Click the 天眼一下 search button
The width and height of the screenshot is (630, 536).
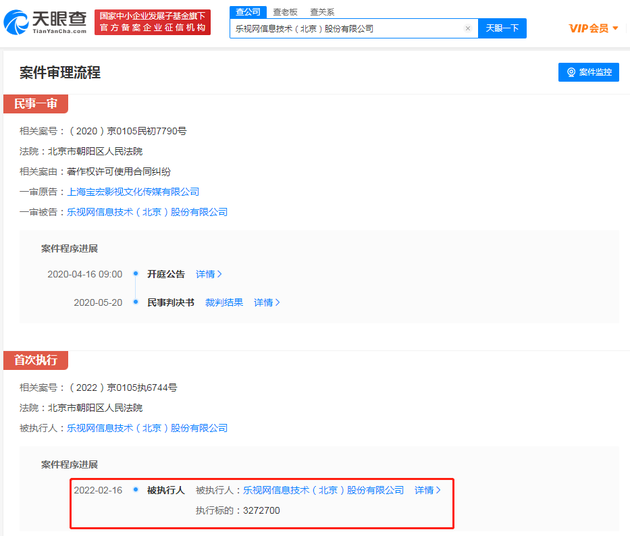click(x=502, y=28)
